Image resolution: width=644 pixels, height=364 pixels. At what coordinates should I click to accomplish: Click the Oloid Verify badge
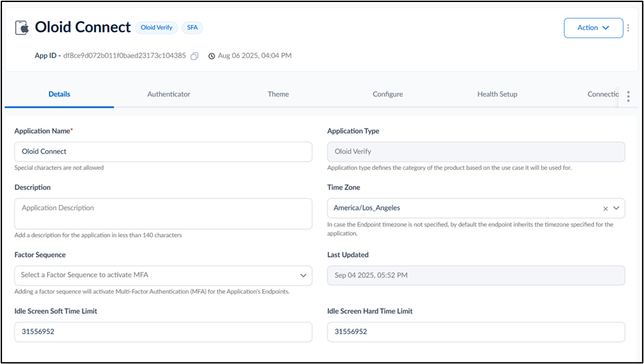pyautogui.click(x=157, y=27)
